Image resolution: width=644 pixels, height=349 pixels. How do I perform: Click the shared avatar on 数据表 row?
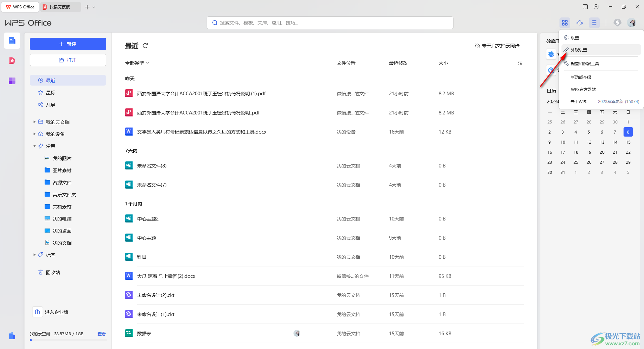coord(297,333)
